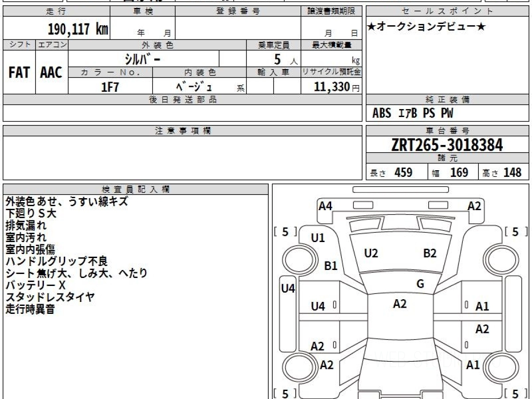Click the ★オークションデビュー★ sales point text
Screen dimensions: 532x399
click(426, 27)
